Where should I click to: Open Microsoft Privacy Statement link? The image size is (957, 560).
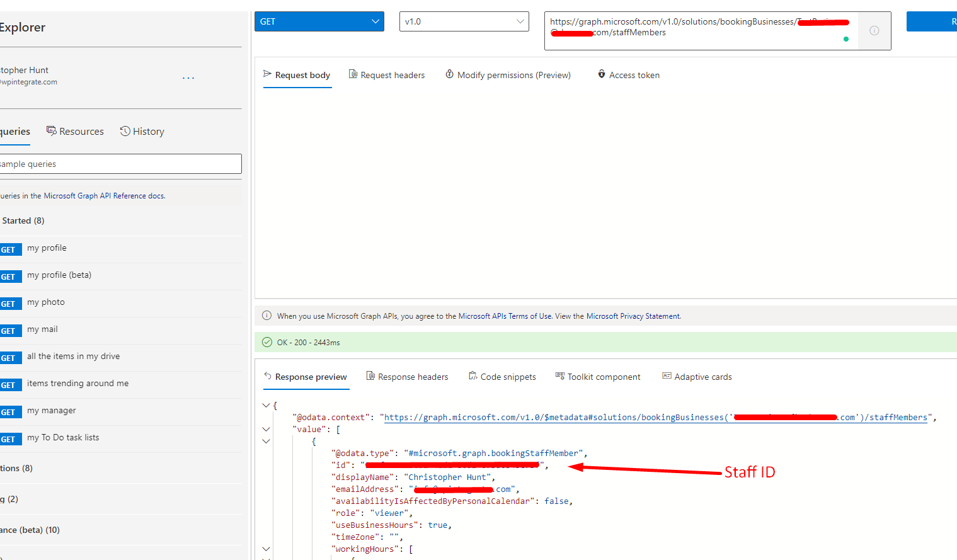point(633,316)
